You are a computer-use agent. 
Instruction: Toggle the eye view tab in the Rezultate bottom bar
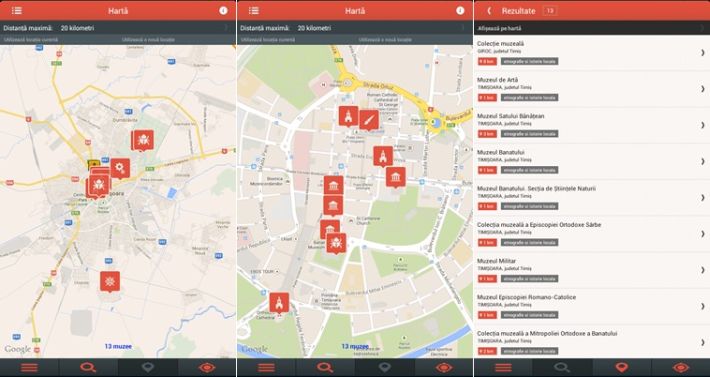click(681, 367)
